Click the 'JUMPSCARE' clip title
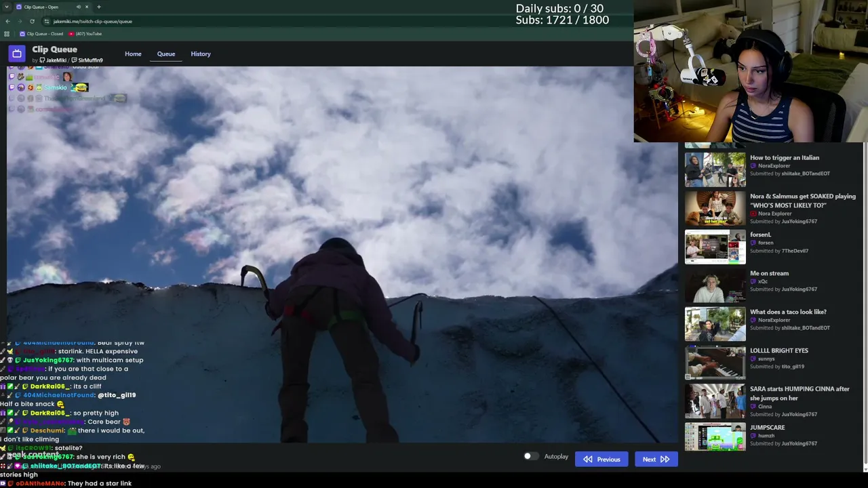 [768, 428]
